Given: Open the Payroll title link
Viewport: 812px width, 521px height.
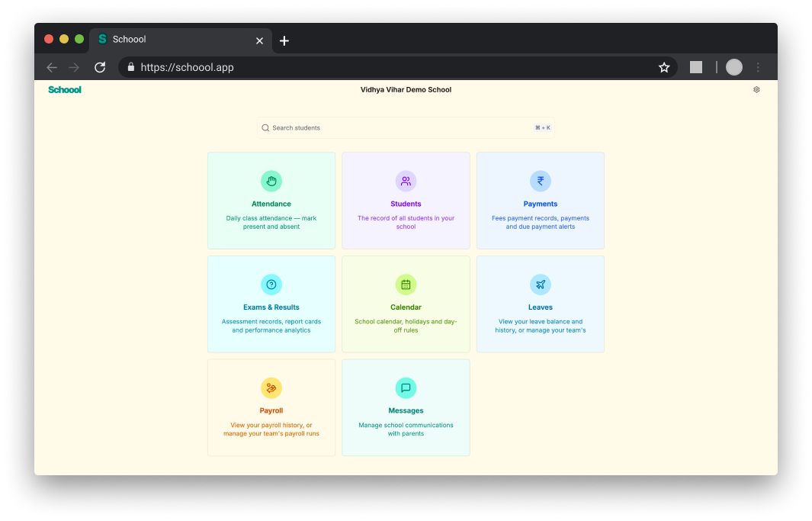Looking at the screenshot, I should pos(271,410).
